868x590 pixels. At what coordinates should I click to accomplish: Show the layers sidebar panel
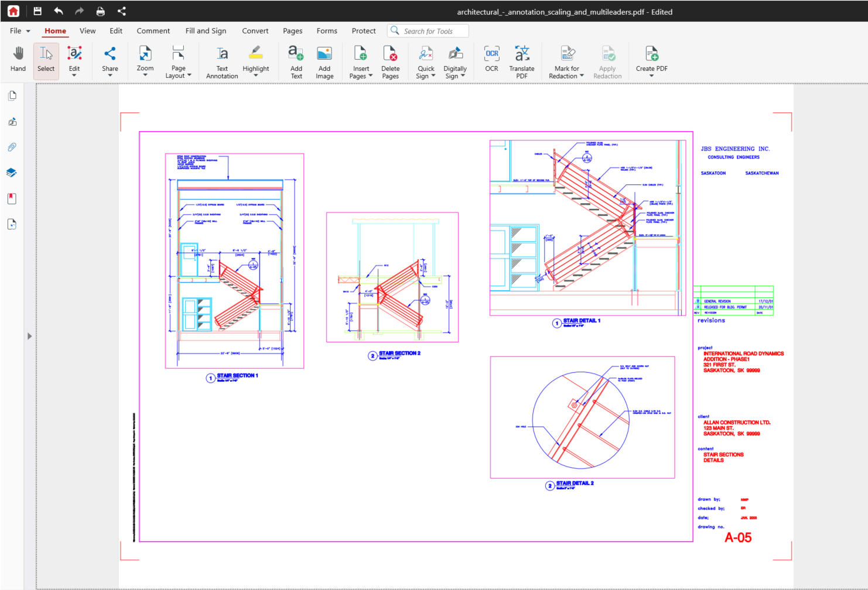(x=12, y=173)
